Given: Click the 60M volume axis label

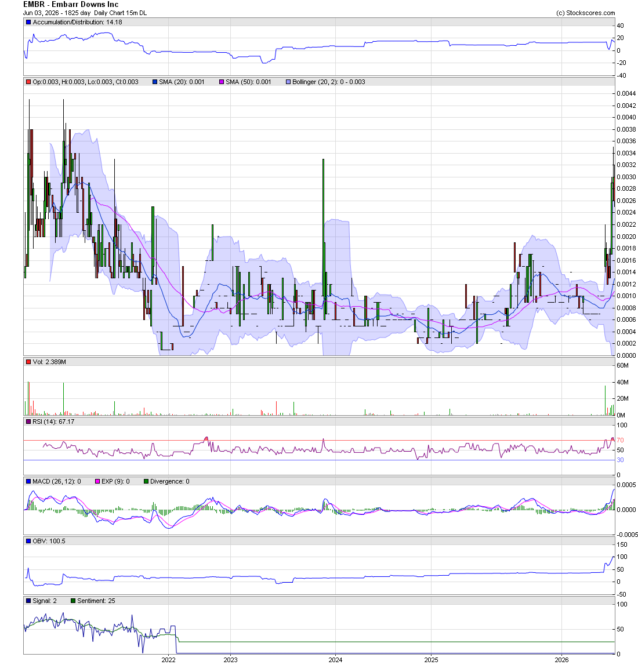Looking at the screenshot, I should pyautogui.click(x=622, y=366).
